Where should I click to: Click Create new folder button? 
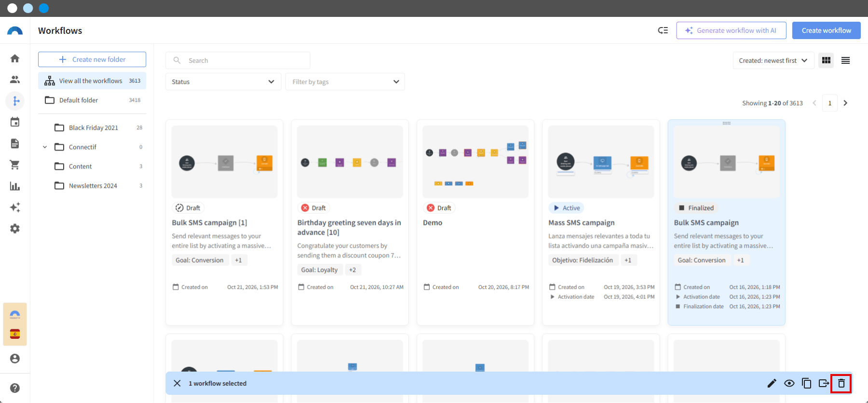(92, 59)
